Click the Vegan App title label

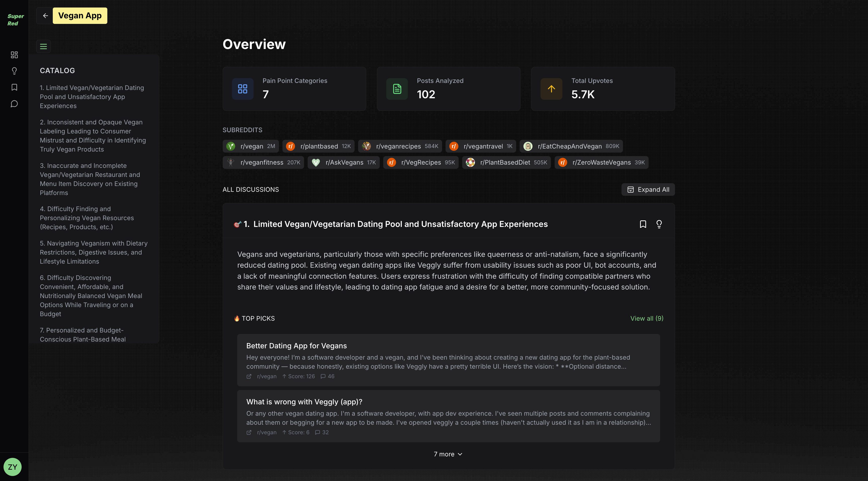click(80, 16)
